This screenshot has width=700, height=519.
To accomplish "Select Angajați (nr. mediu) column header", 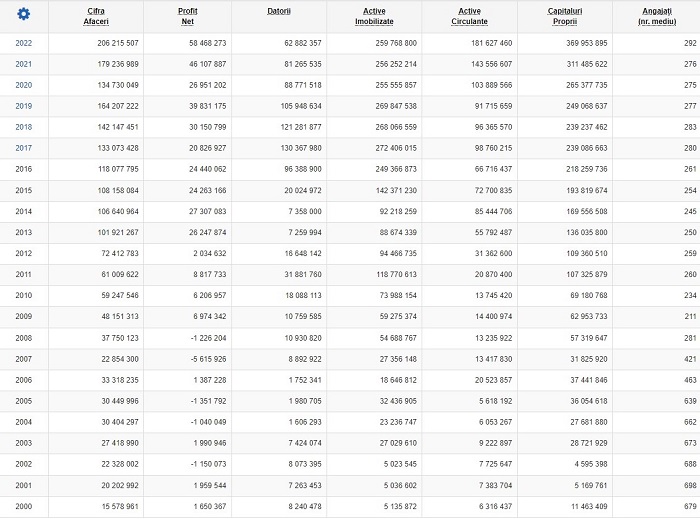I will click(657, 16).
